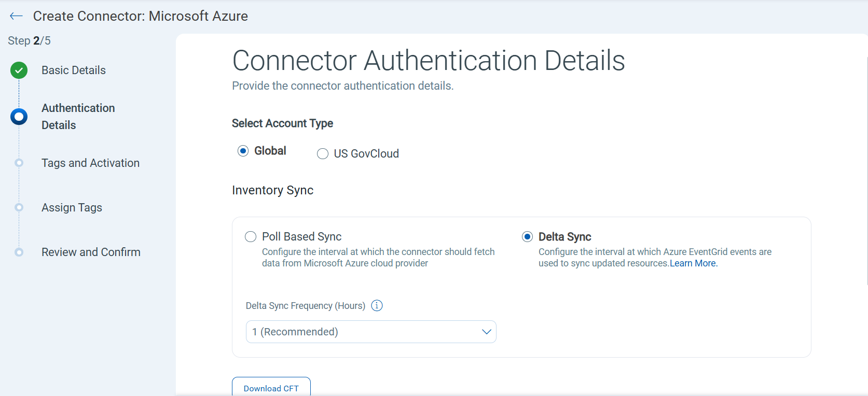868x396 pixels.
Task: Open the Authentication Details step
Action: point(78,117)
